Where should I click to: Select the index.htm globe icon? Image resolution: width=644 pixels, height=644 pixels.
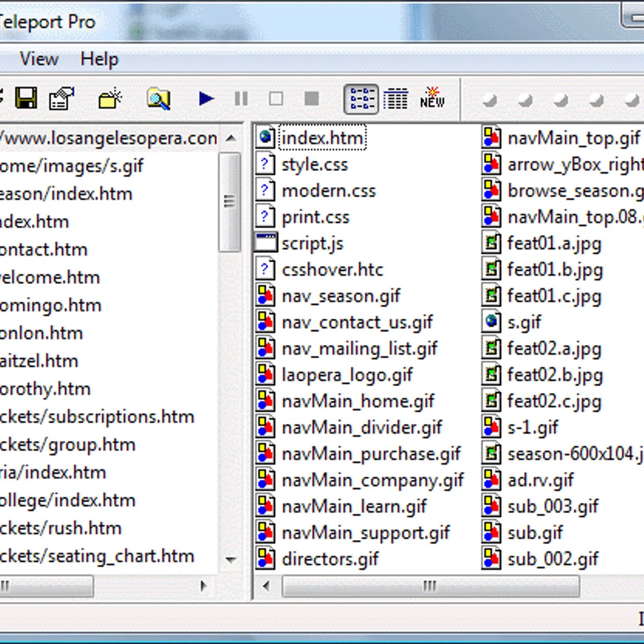tap(265, 138)
